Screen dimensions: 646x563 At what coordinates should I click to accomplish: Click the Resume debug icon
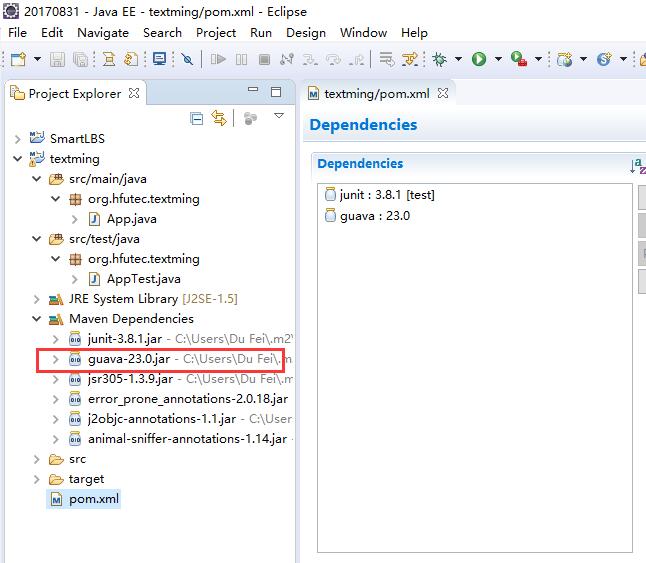[x=218, y=59]
